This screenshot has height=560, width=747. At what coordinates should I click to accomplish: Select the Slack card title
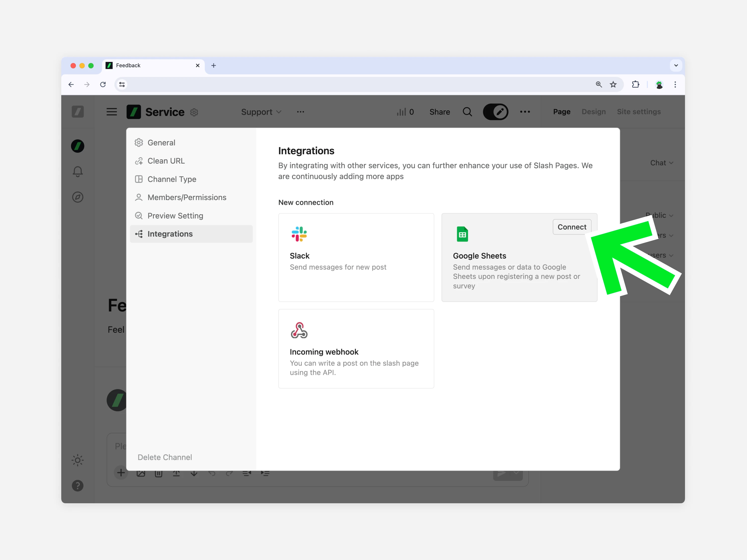[300, 256]
